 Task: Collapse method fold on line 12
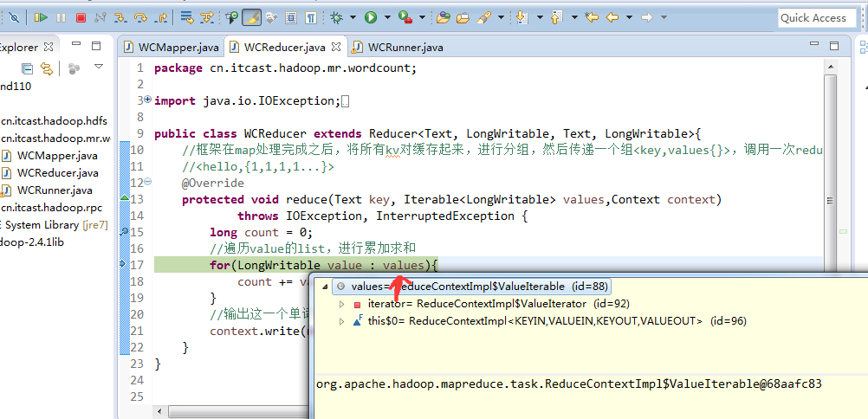click(x=148, y=182)
